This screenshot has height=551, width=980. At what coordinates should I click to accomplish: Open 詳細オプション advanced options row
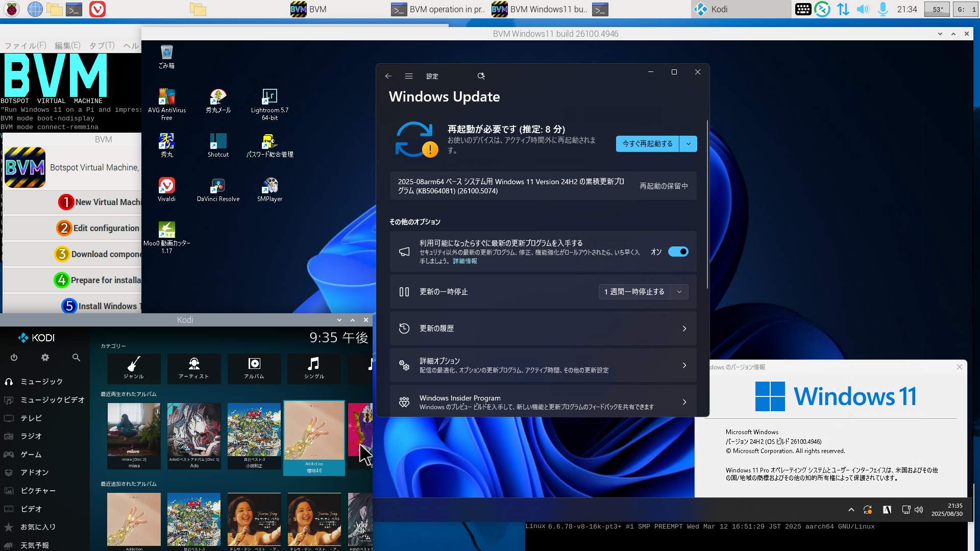click(x=543, y=365)
